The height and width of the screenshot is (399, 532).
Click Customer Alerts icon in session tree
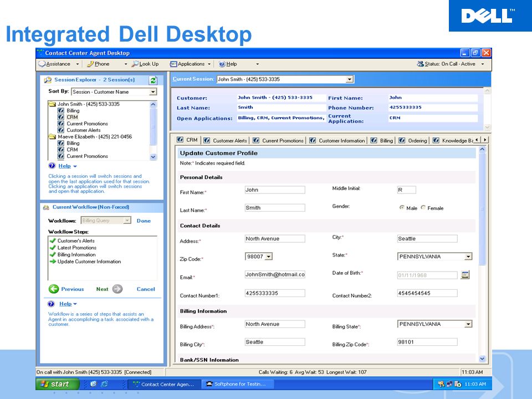pyautogui.click(x=61, y=130)
